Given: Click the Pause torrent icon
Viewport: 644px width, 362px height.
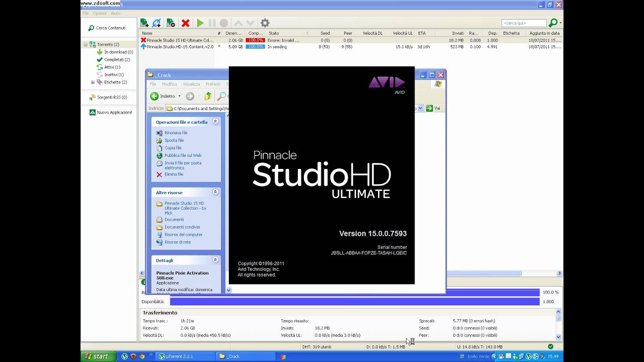Looking at the screenshot, I should [212, 23].
